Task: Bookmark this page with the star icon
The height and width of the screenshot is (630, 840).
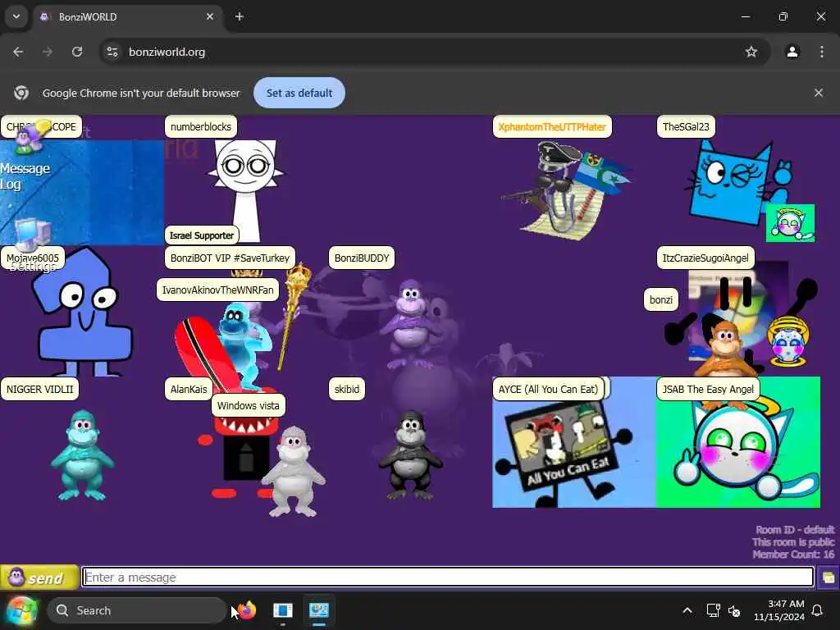Action: coord(751,52)
